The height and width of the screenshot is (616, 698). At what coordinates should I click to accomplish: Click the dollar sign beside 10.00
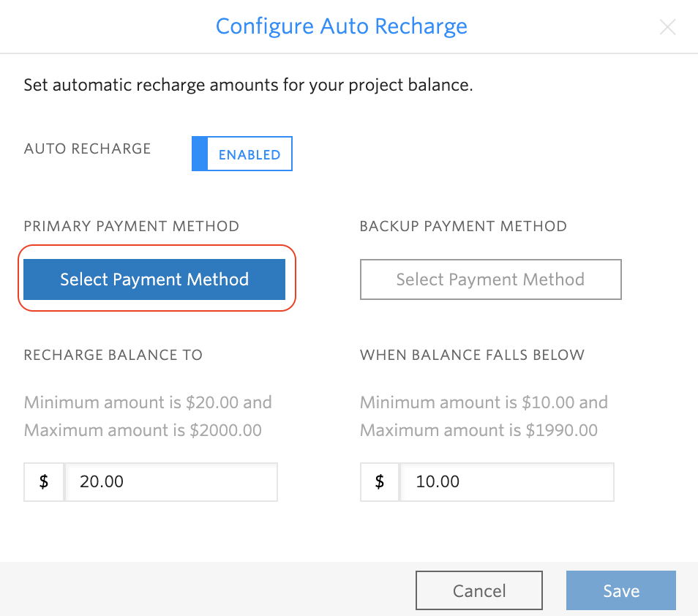click(x=380, y=481)
